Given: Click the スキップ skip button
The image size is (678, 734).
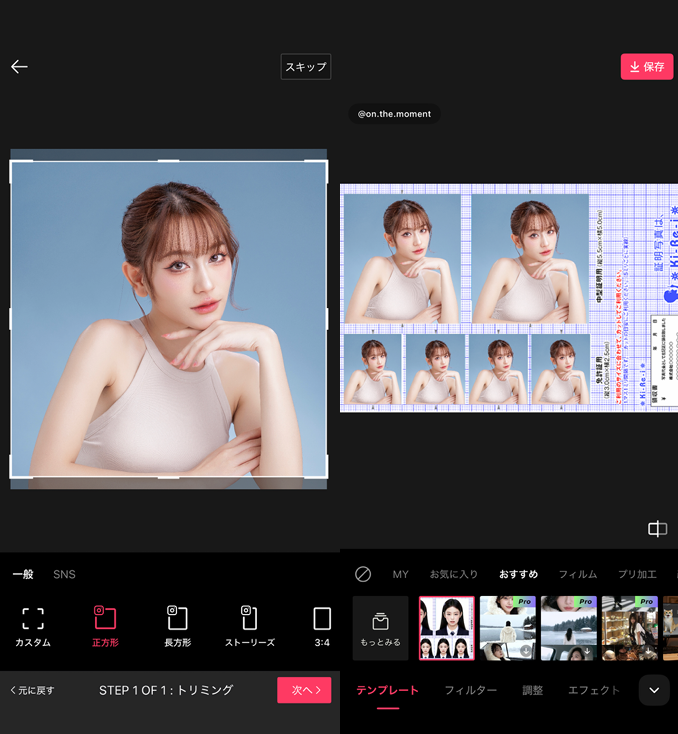Looking at the screenshot, I should (306, 67).
